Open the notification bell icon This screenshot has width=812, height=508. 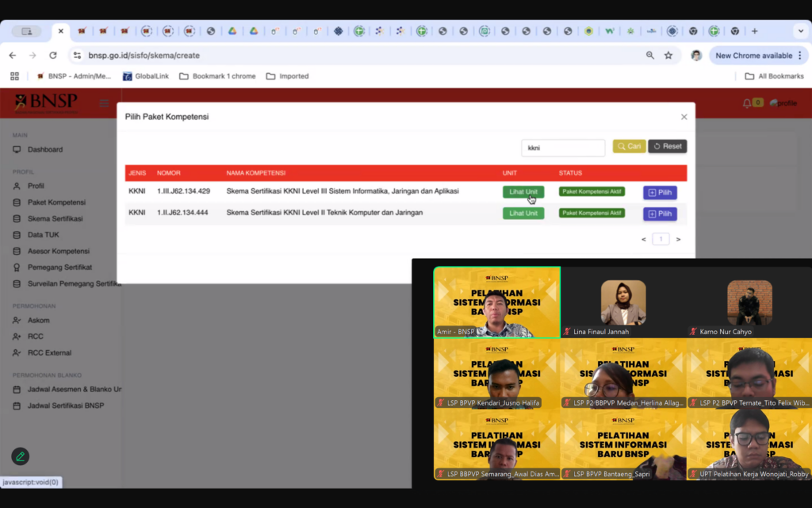(747, 103)
